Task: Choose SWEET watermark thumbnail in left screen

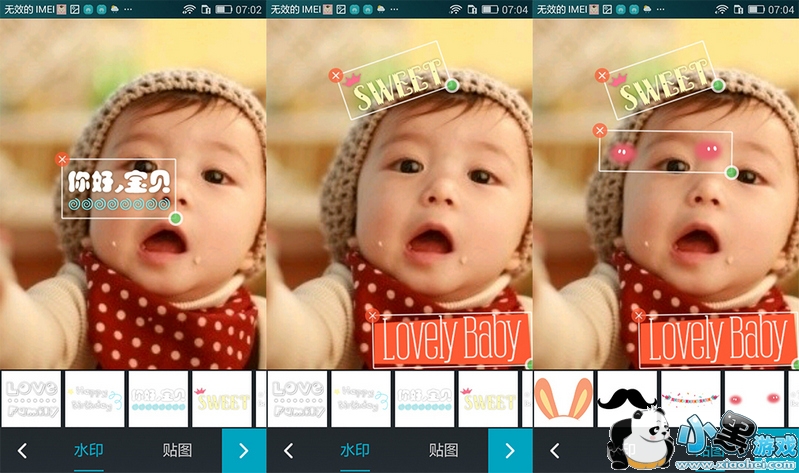Action: [222, 399]
